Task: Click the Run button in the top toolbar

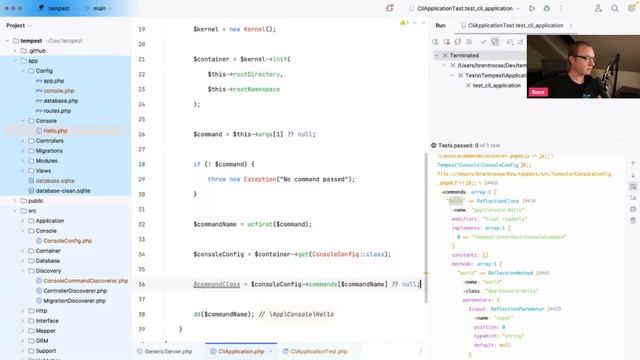Action: click(x=531, y=8)
